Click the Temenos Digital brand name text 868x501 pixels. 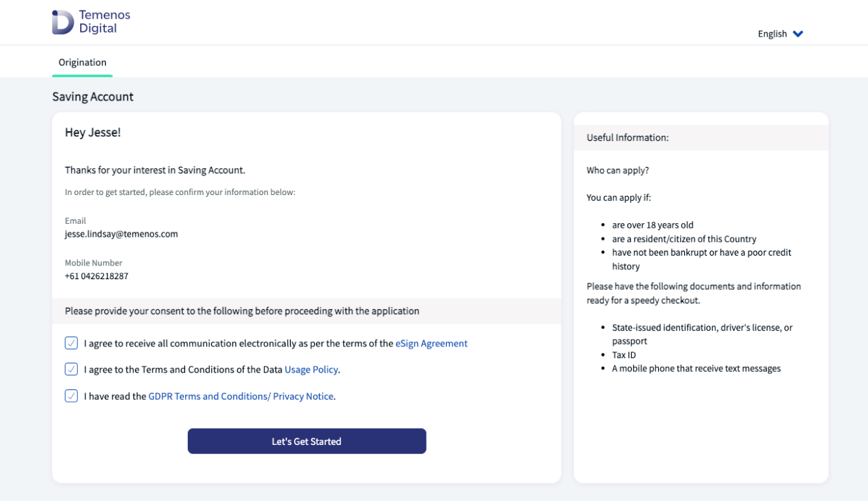(x=104, y=22)
